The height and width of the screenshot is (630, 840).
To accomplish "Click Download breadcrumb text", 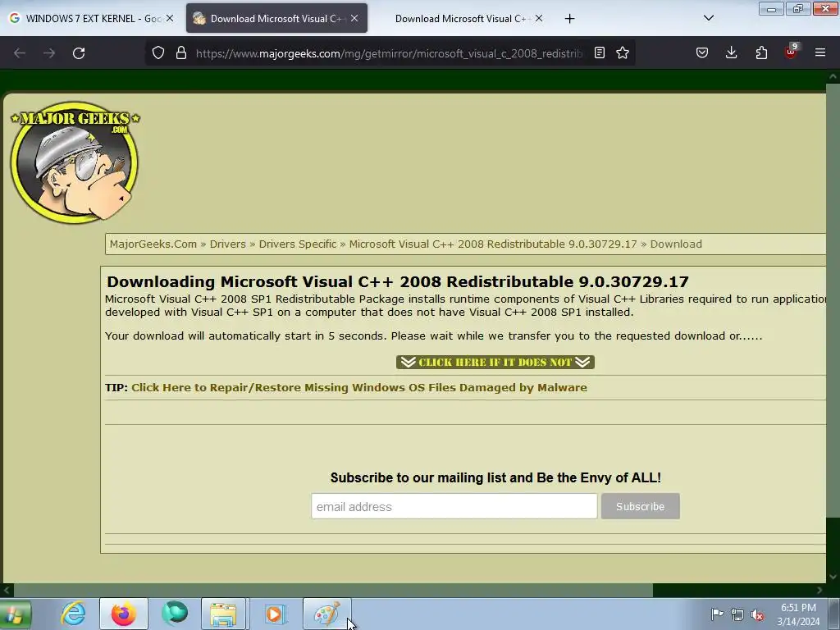I will point(676,244).
